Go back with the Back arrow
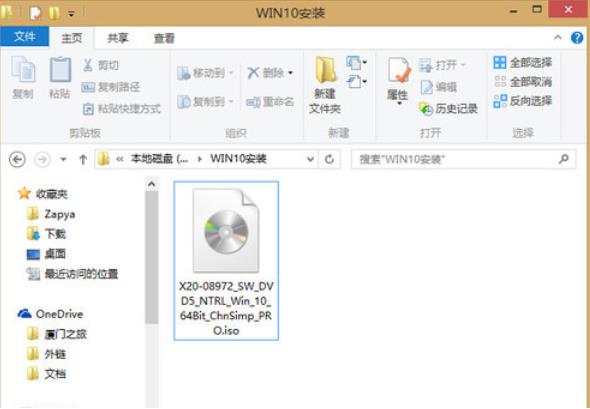 (x=17, y=160)
